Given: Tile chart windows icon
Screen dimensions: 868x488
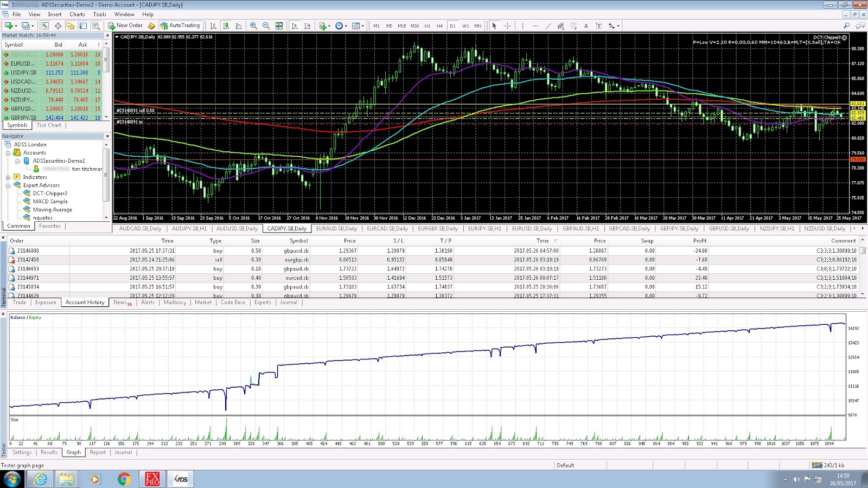Looking at the screenshot, I should click(279, 25).
